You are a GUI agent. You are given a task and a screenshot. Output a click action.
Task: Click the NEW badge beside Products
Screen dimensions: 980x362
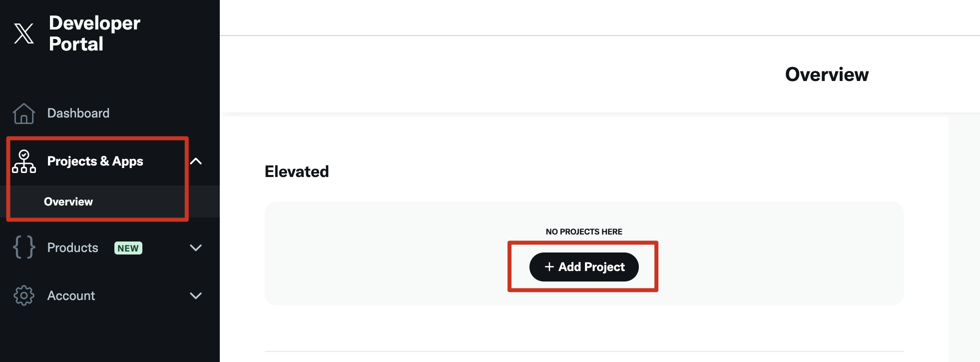(128, 248)
